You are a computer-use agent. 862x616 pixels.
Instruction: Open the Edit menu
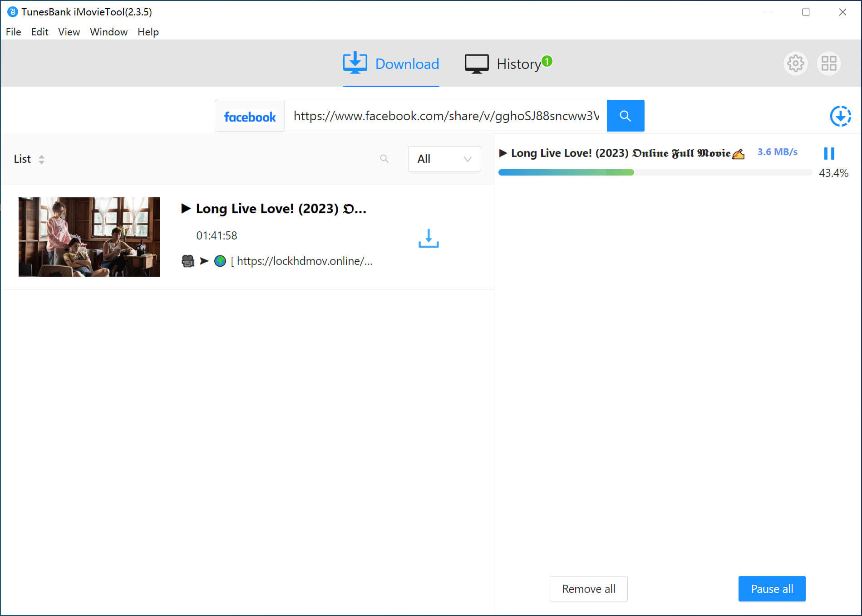point(39,32)
